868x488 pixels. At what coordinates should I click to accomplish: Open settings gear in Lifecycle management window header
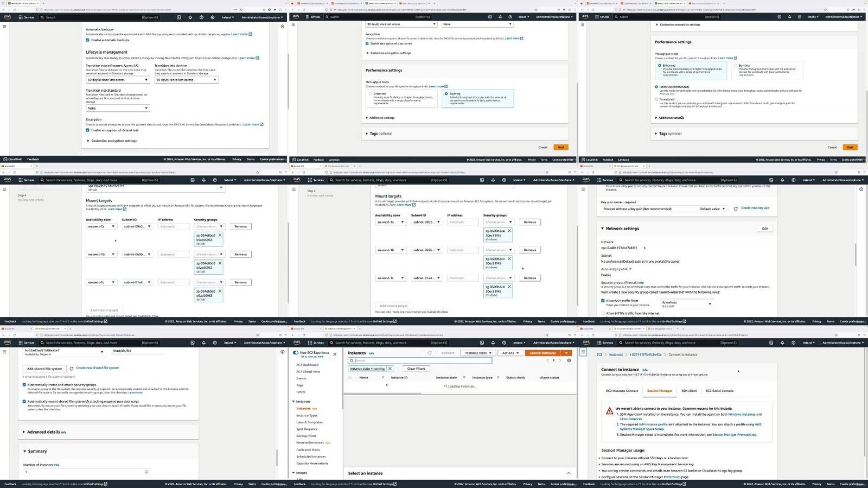click(x=213, y=17)
